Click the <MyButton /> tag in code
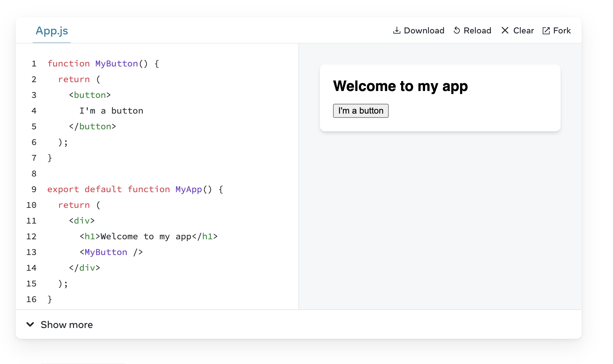The width and height of the screenshot is (613, 364). [x=111, y=252]
